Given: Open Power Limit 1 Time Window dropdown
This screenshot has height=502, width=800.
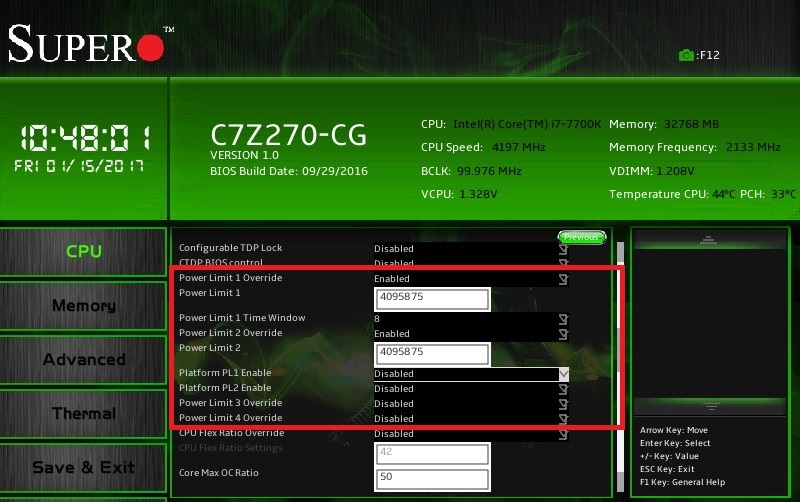Looking at the screenshot, I should (471, 319).
